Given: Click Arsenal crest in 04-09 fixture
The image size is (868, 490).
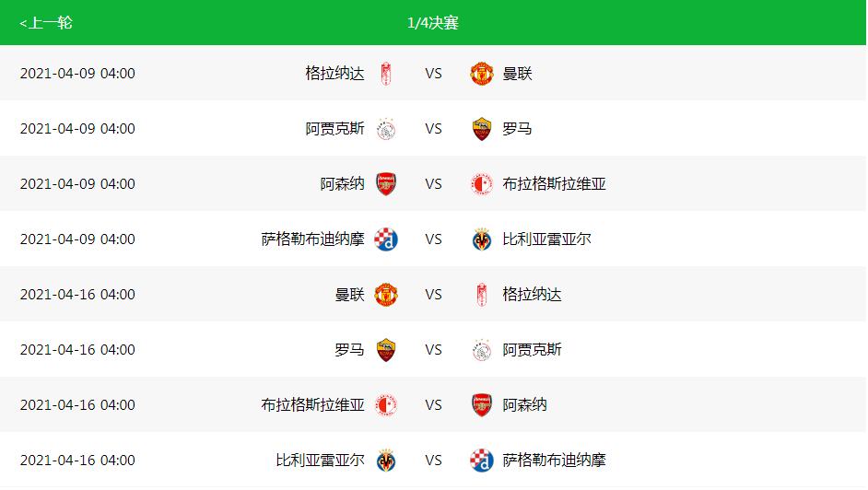Looking at the screenshot, I should point(386,184).
